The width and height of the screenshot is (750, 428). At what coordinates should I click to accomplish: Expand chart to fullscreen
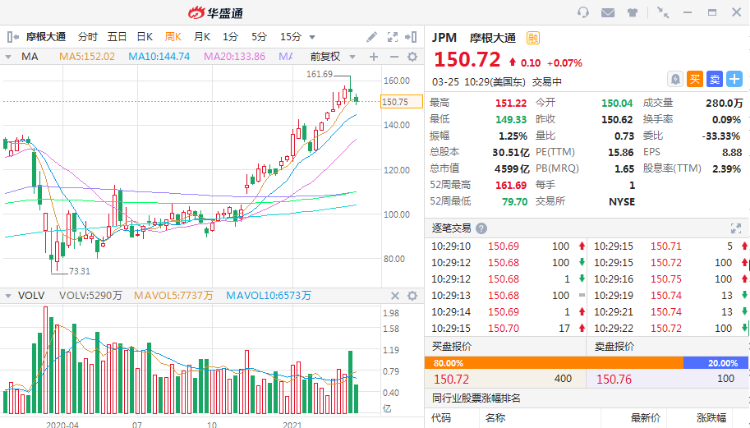[x=392, y=37]
